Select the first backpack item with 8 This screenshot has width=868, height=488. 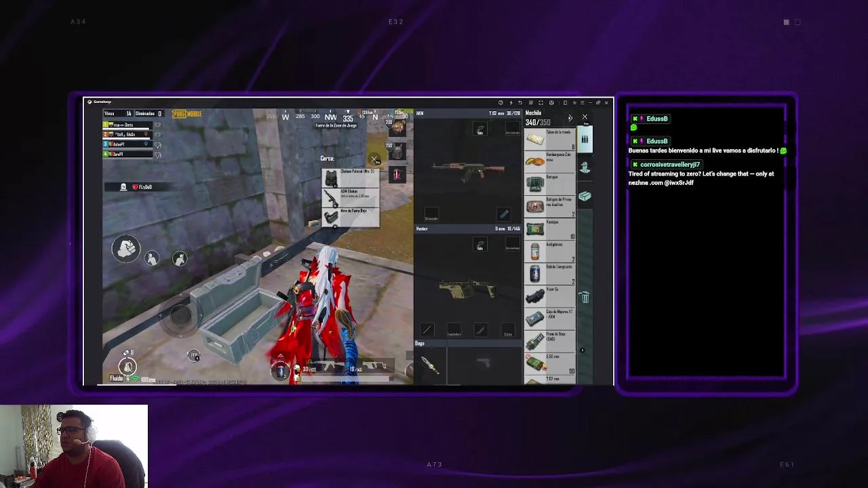pos(550,139)
